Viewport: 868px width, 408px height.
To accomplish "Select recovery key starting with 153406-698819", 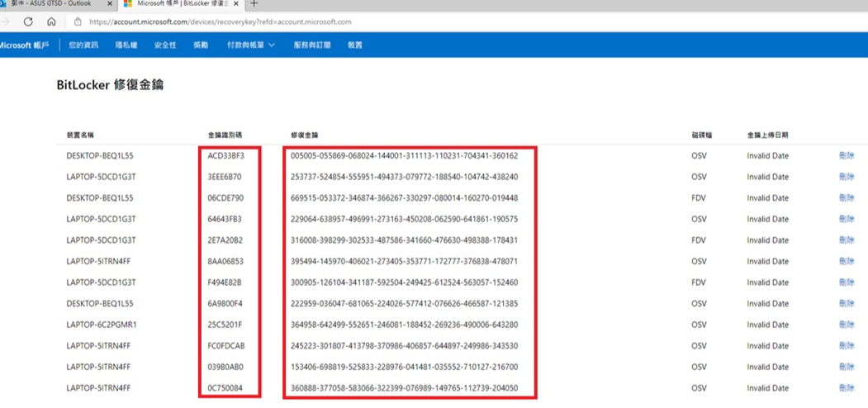I will 404,367.
